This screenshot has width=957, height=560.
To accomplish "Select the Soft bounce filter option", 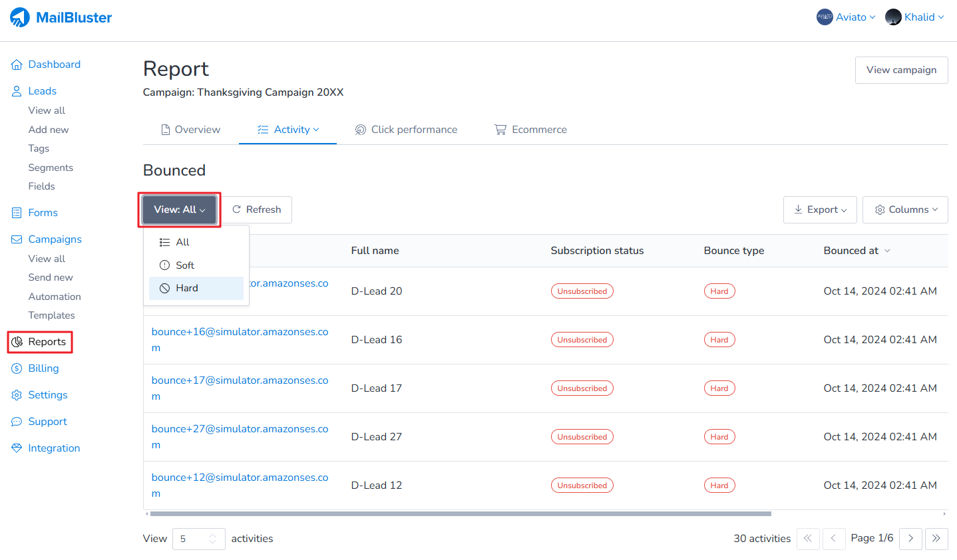I will pos(184,265).
